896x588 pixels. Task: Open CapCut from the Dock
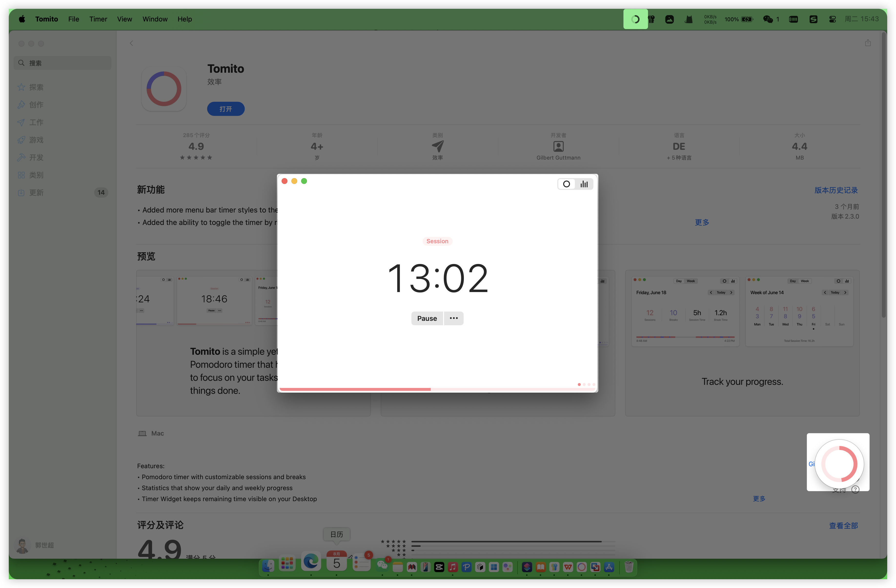coord(439,567)
